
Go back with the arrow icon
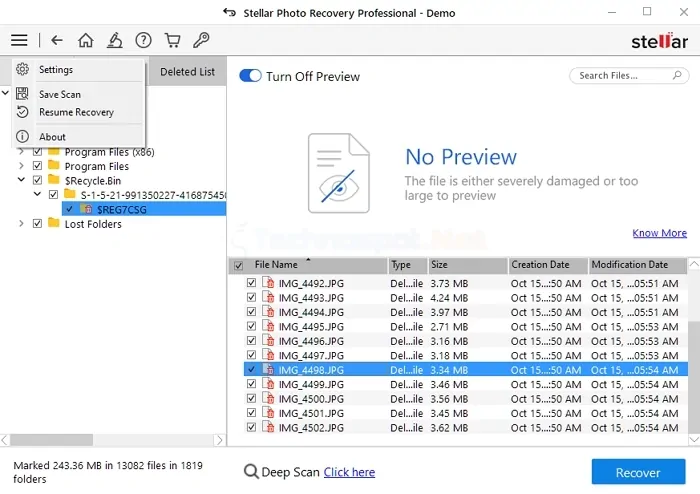[57, 41]
